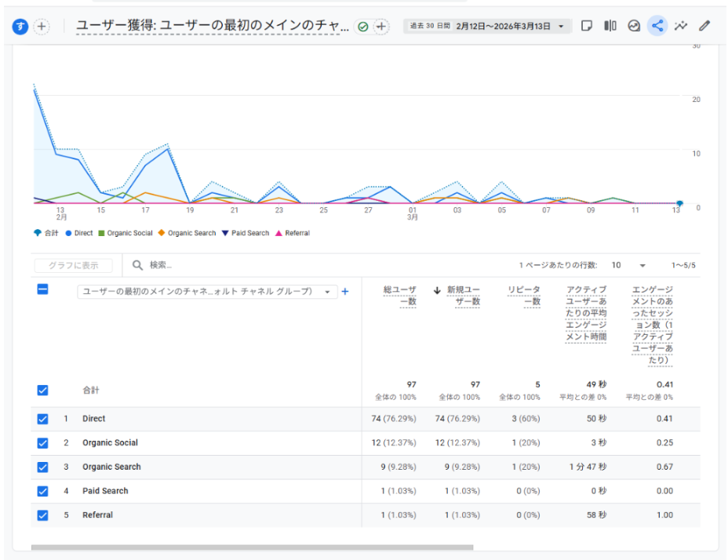Viewport: 728px width, 560px height.
Task: Add secondary dimension with plus icon
Action: coord(345,292)
